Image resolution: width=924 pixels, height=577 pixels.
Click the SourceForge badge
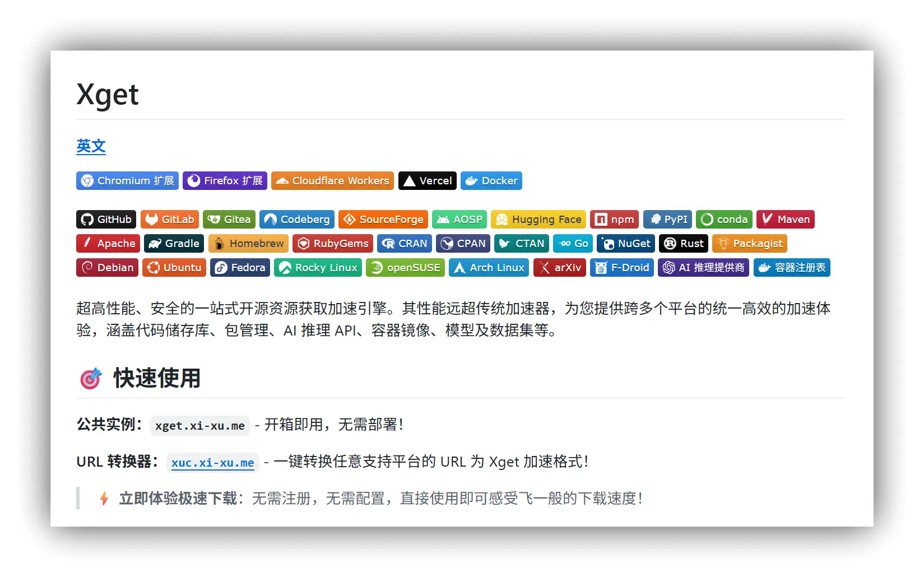(383, 220)
